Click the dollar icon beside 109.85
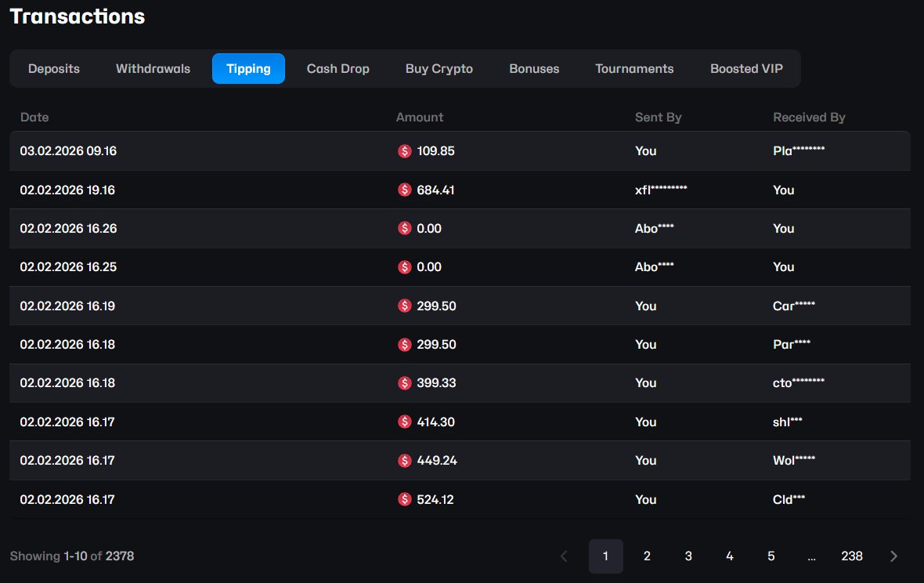This screenshot has width=924, height=583. pos(405,151)
